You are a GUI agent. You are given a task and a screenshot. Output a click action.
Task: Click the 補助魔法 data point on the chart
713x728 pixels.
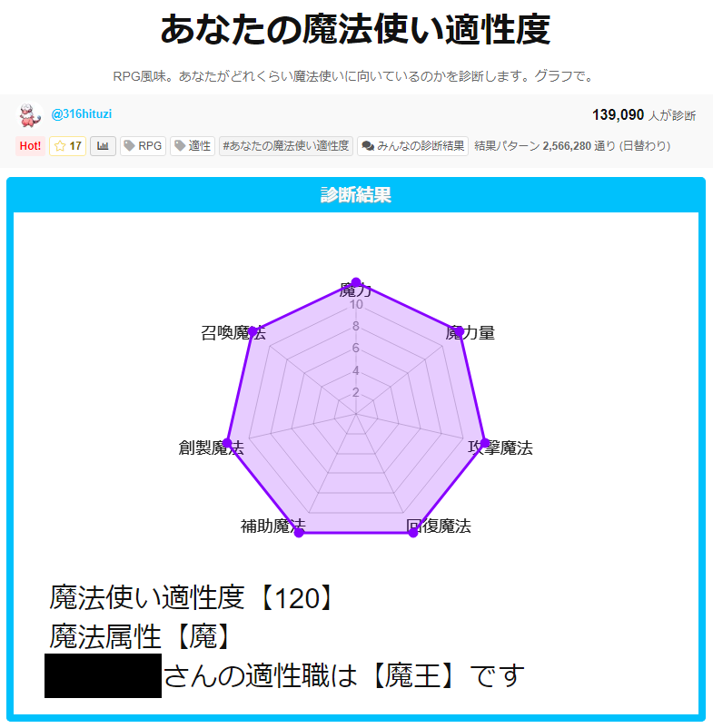(299, 532)
